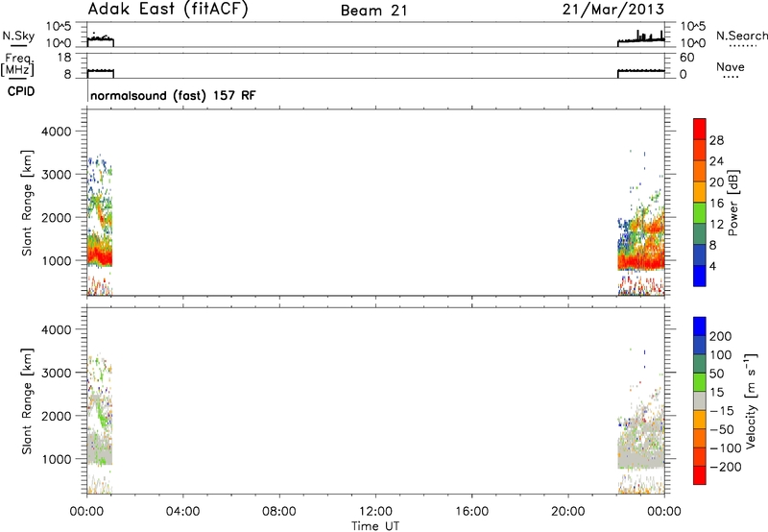Click Slant Range label of velocity panel
The width and height of the screenshot is (768, 532).
[x=27, y=400]
